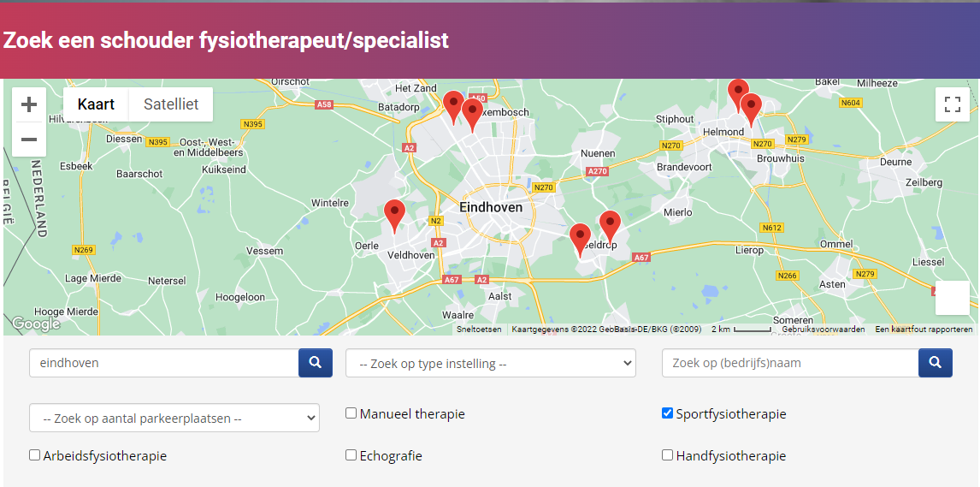Click the 'Zoek op (bedrijfs)naam' field
Image resolution: width=980 pixels, height=487 pixels.
(789, 363)
